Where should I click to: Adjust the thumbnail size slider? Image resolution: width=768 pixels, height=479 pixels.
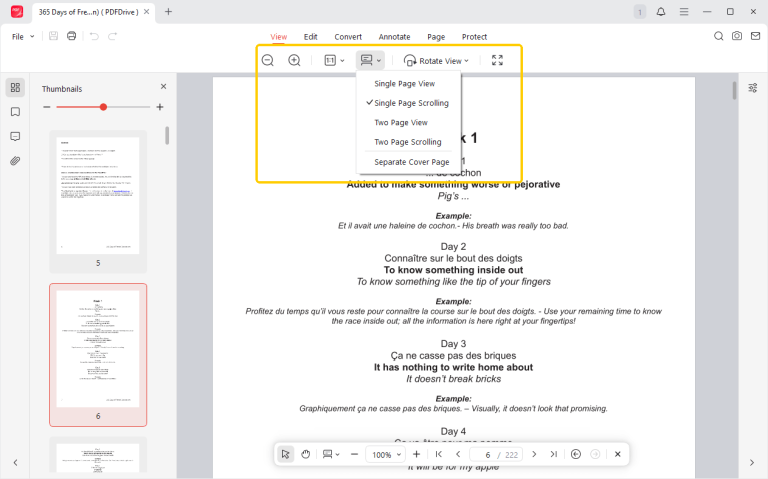tap(104, 107)
